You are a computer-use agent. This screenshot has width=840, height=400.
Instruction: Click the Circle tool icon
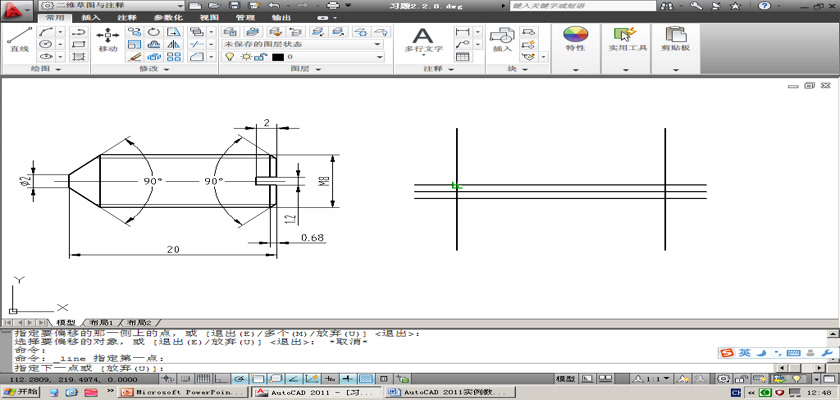click(x=47, y=44)
